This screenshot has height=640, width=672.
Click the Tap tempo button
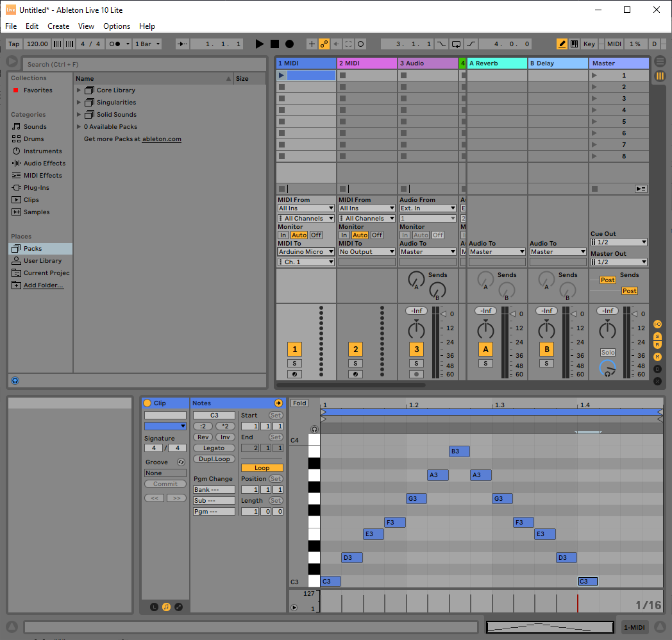coord(13,44)
